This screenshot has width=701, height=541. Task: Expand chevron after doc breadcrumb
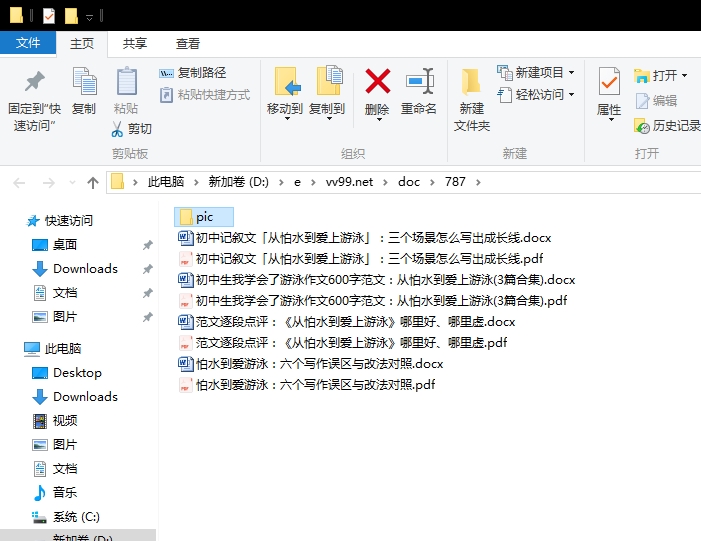point(432,182)
